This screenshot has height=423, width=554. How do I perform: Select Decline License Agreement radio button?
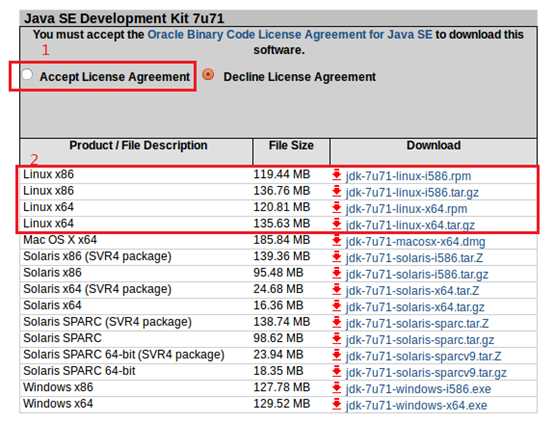(208, 75)
